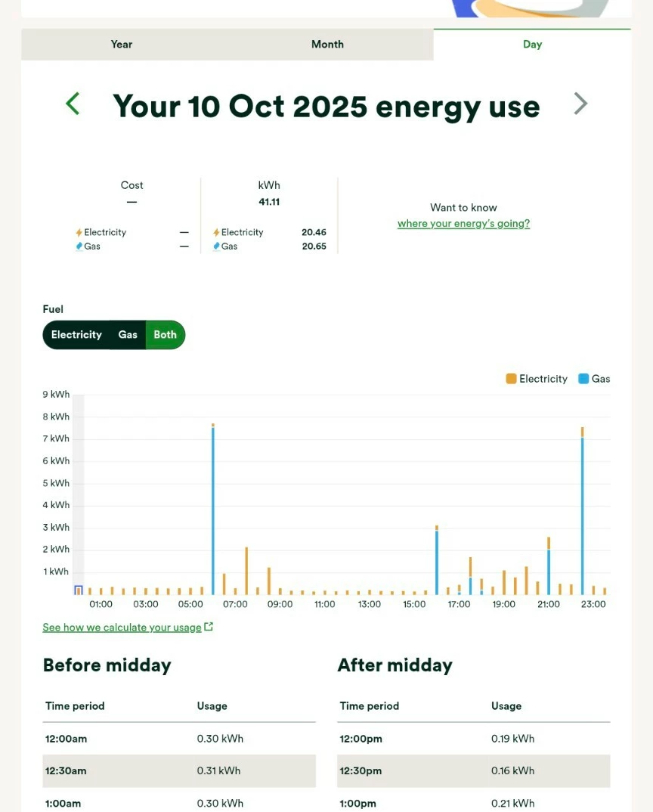Open 'where your energy's going?' link
Viewport: 653px width, 812px height.
(463, 224)
